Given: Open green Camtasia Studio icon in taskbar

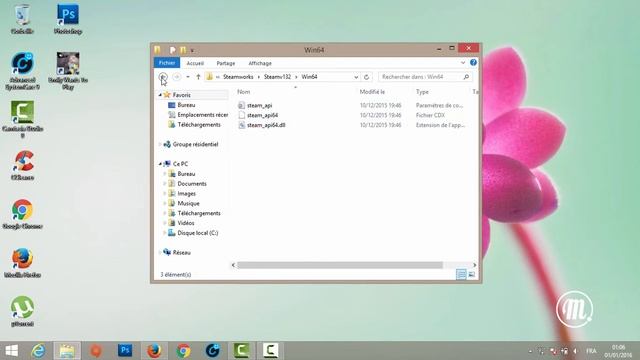Looking at the screenshot, I should [242, 351].
